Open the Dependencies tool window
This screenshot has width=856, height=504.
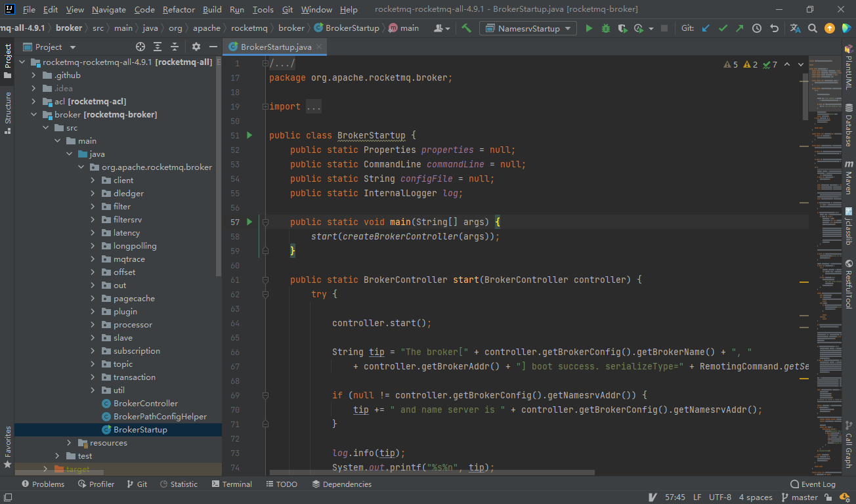[x=342, y=484]
